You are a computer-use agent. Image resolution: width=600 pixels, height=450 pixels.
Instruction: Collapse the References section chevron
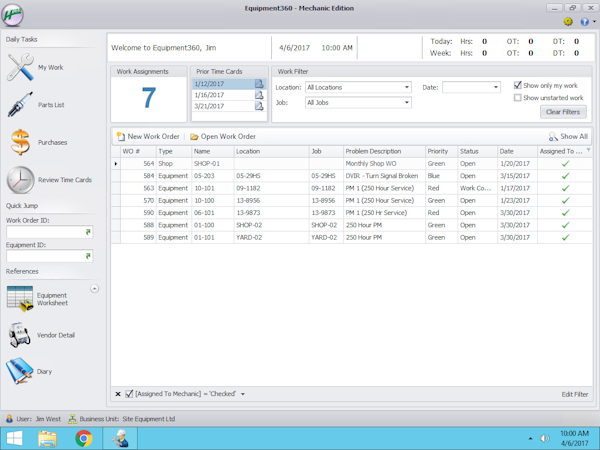[95, 289]
